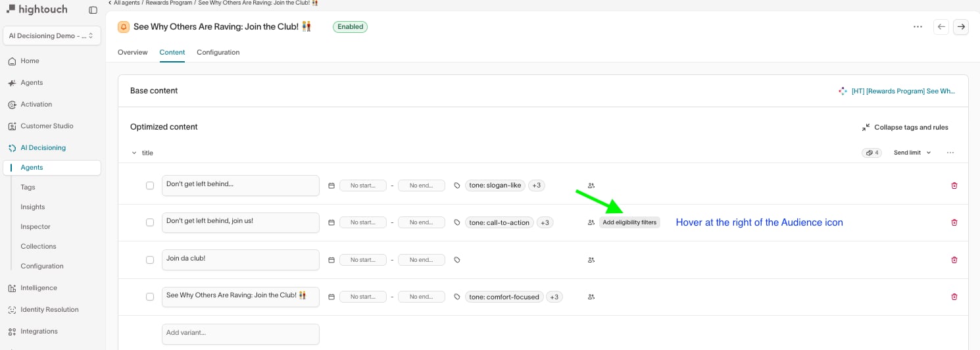The width and height of the screenshot is (980, 350).
Task: Open Collections in sidebar
Action: tap(38, 246)
